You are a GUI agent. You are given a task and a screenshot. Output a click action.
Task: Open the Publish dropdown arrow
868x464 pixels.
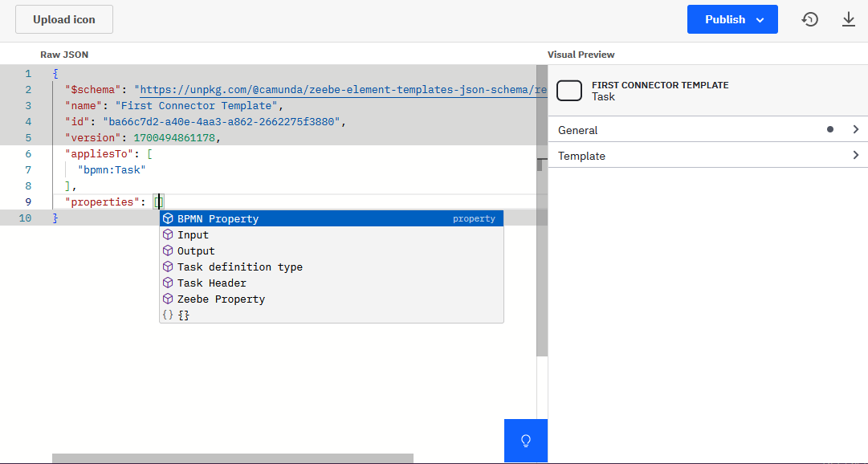[x=759, y=18]
